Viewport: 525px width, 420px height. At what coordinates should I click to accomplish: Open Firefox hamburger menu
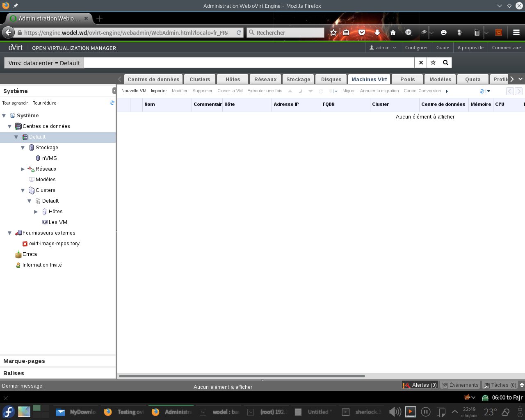pyautogui.click(x=516, y=32)
